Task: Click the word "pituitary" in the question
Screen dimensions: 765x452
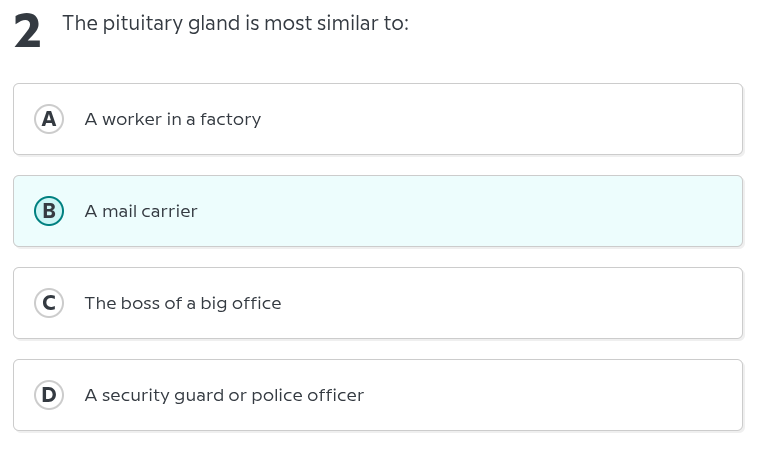Action: tap(135, 23)
